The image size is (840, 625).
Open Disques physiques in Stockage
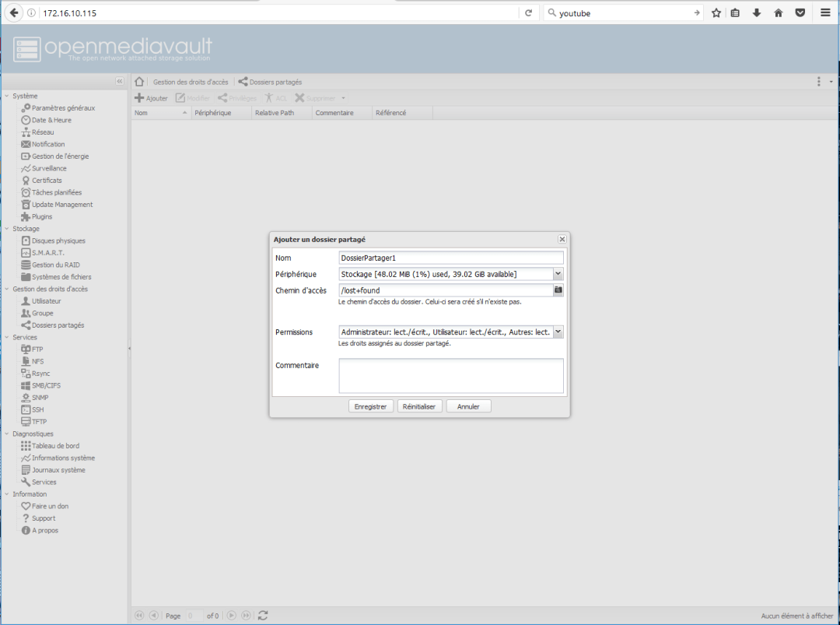tap(58, 241)
